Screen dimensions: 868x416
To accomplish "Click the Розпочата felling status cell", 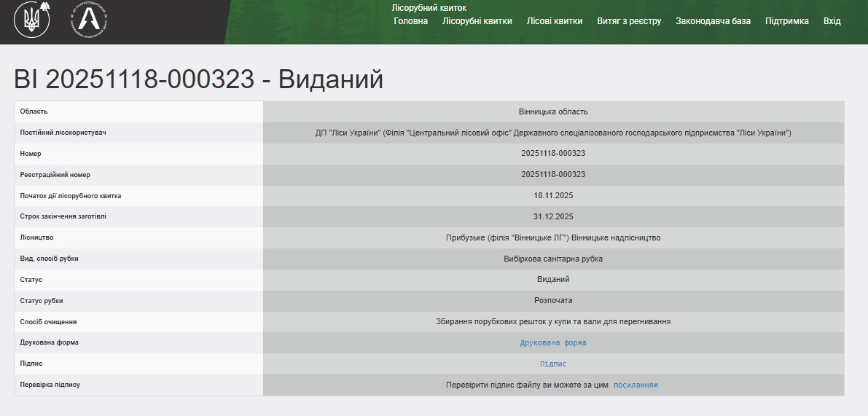I will (553, 301).
